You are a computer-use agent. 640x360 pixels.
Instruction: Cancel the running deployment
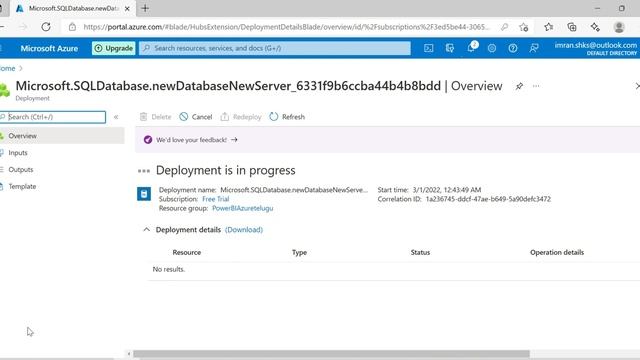196,117
